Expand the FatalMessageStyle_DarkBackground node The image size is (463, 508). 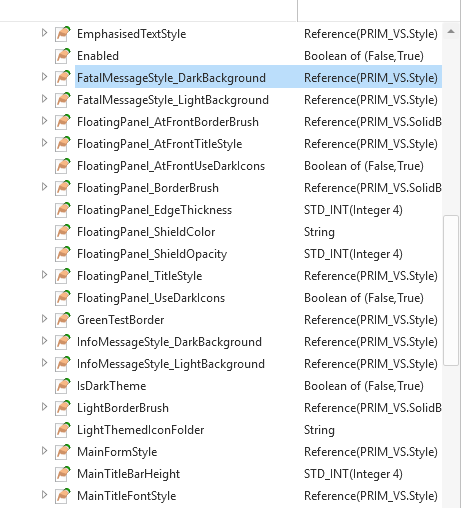(44, 77)
